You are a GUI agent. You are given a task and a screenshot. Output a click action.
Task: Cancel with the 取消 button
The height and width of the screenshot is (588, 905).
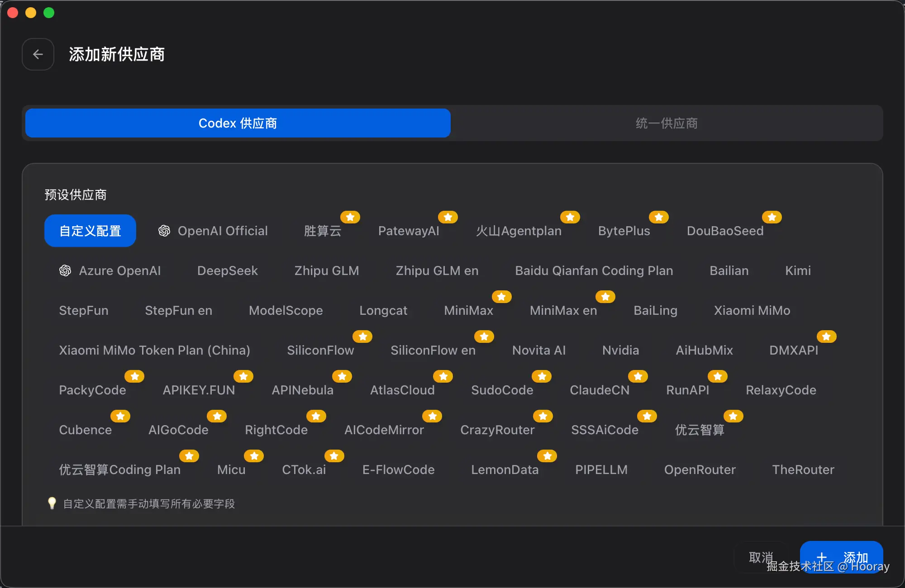pos(761,557)
